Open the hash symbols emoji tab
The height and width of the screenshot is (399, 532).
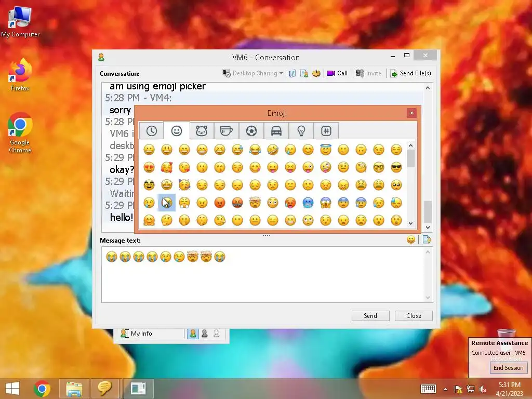pyautogui.click(x=326, y=131)
